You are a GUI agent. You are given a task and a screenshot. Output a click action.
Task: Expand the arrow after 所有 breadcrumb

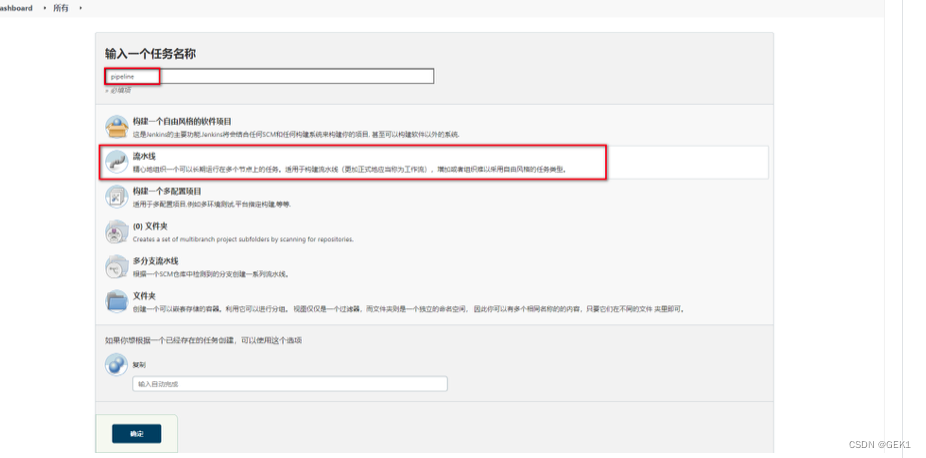pyautogui.click(x=80, y=8)
